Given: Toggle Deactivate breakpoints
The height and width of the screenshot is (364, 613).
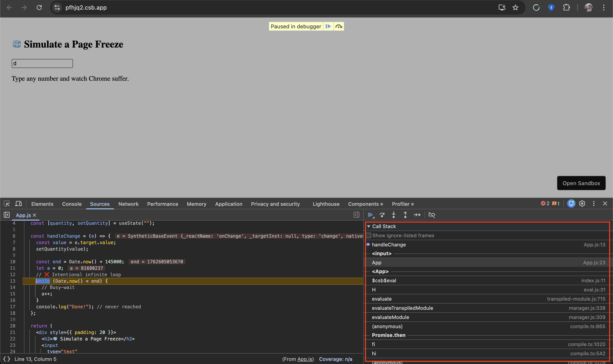Looking at the screenshot, I should (432, 215).
